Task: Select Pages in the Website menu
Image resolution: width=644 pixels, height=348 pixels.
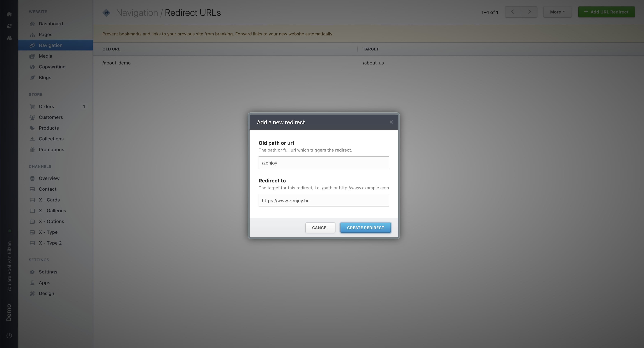Action: [45, 34]
